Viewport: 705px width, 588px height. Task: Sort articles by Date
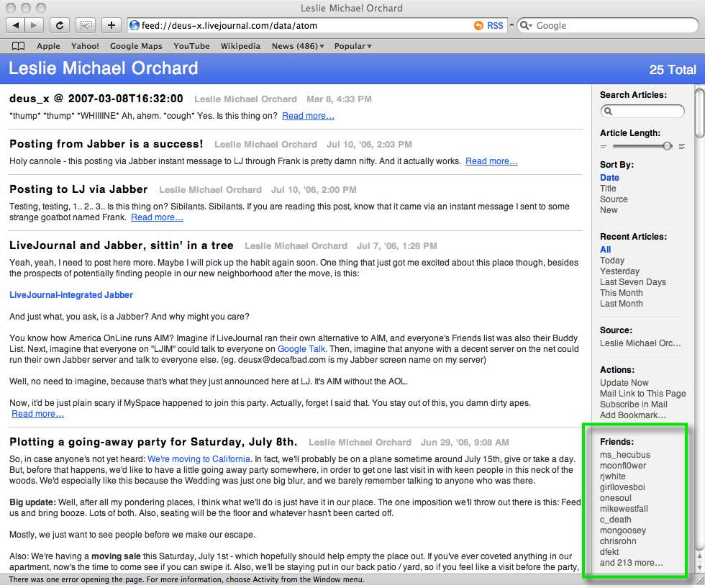(609, 178)
